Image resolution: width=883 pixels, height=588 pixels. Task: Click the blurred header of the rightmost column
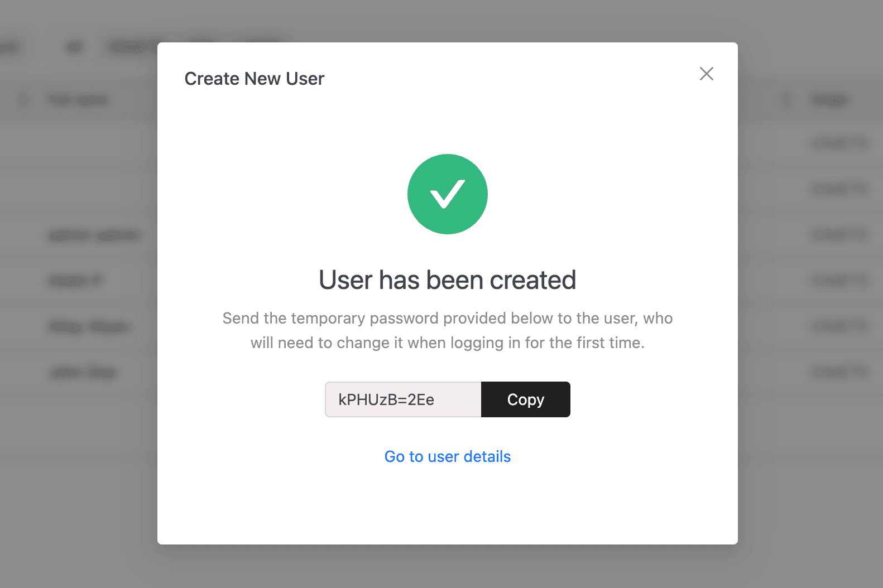(x=829, y=100)
